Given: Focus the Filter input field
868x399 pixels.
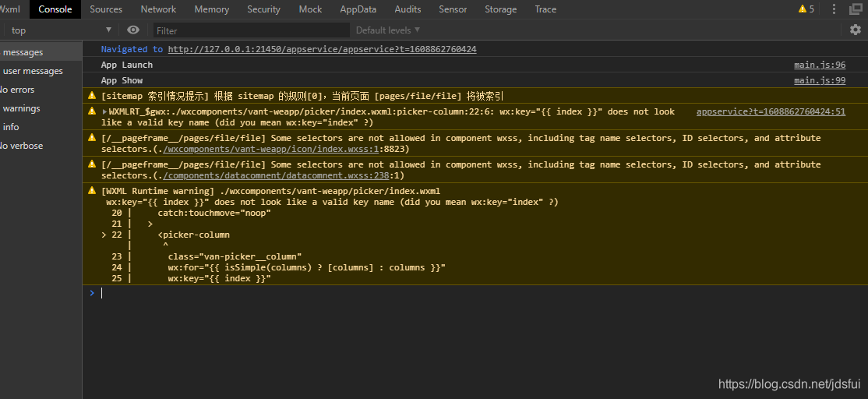Looking at the screenshot, I should pyautogui.click(x=252, y=30).
